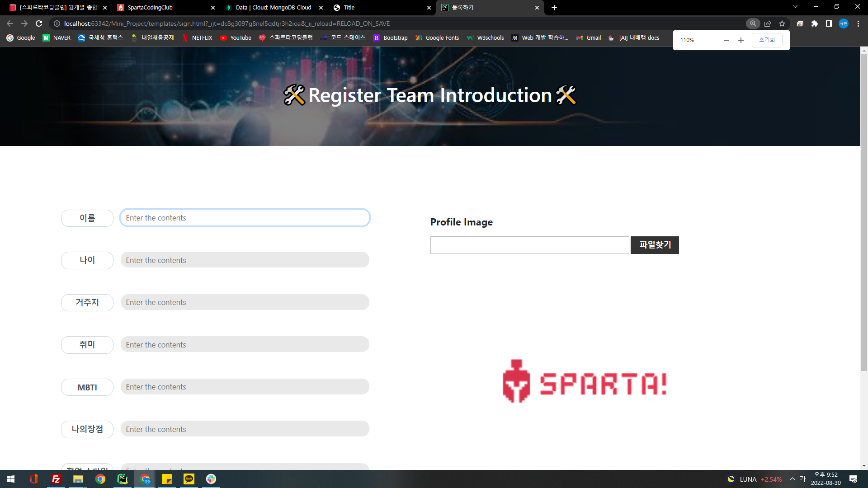Viewport: 868px width, 488px height.
Task: Show hidden system tray icons
Action: click(793, 479)
